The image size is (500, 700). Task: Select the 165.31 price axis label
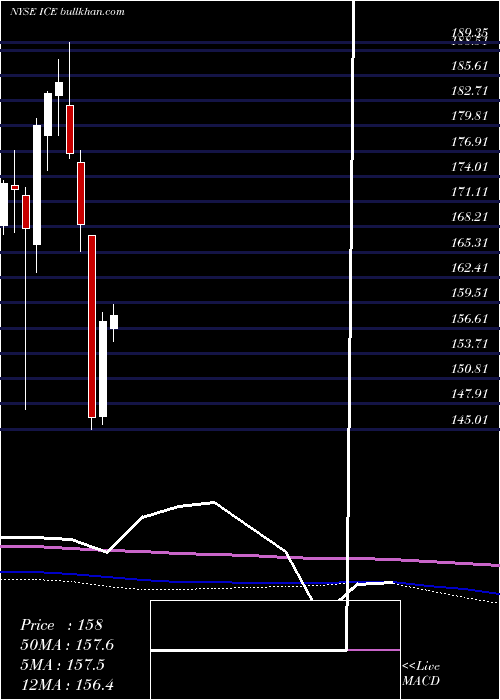coord(469,243)
